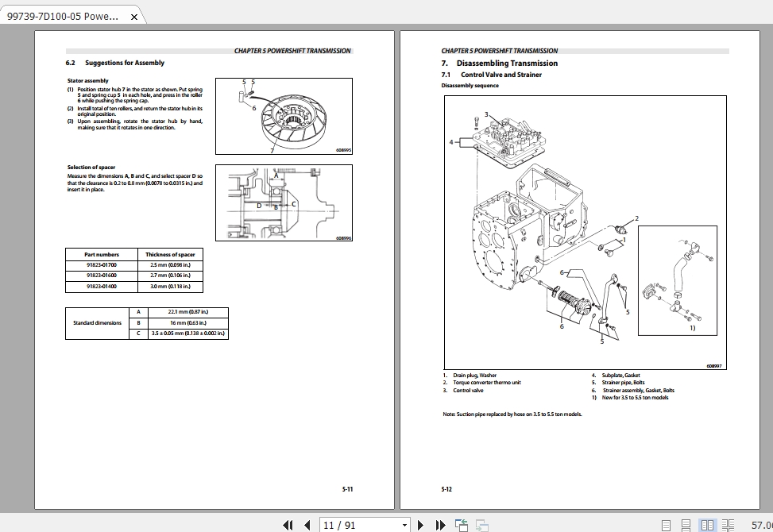The height and width of the screenshot is (532, 773).
Task: Go to the previous page
Action: 307,525
